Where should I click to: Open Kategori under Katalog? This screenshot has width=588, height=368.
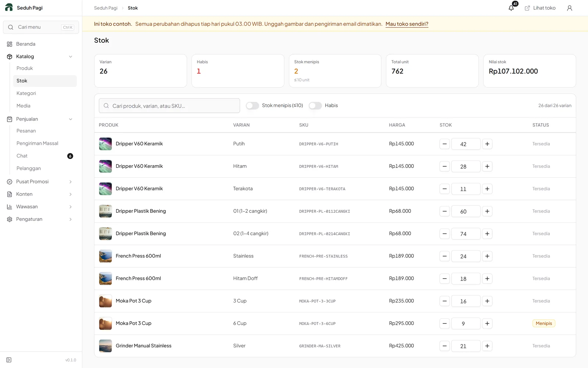pyautogui.click(x=45, y=93)
